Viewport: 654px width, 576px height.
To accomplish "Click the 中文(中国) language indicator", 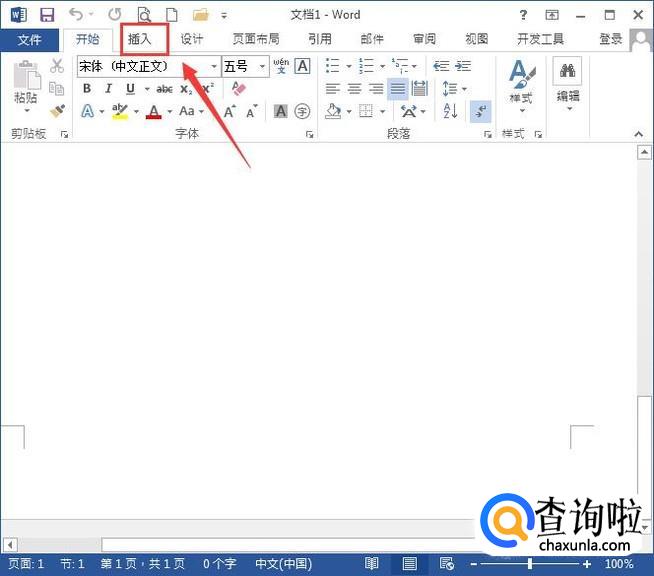I will (x=284, y=564).
